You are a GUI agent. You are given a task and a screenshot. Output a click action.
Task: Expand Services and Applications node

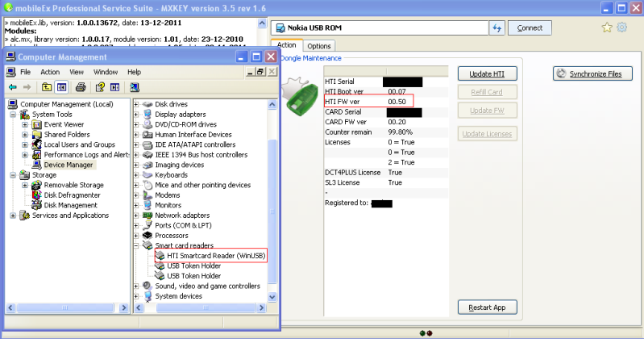click(x=13, y=216)
